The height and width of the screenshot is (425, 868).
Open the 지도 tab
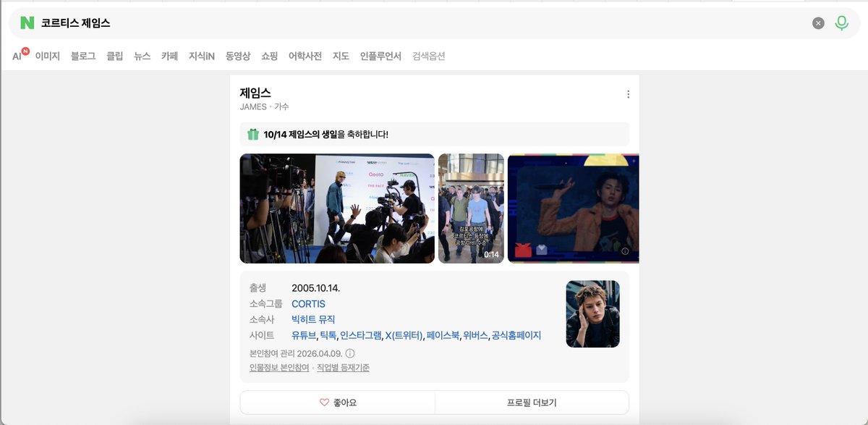coord(341,56)
